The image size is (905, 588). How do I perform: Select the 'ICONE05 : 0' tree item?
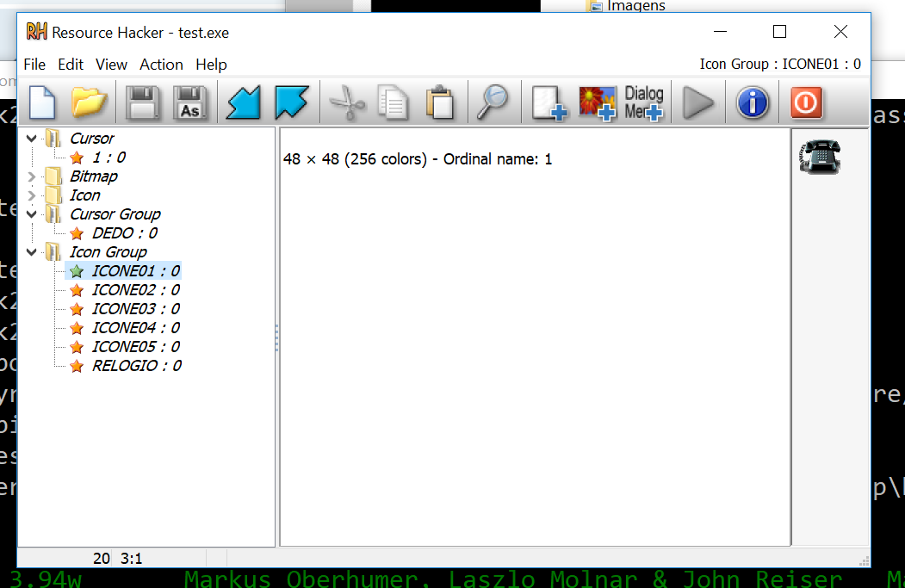tap(136, 347)
